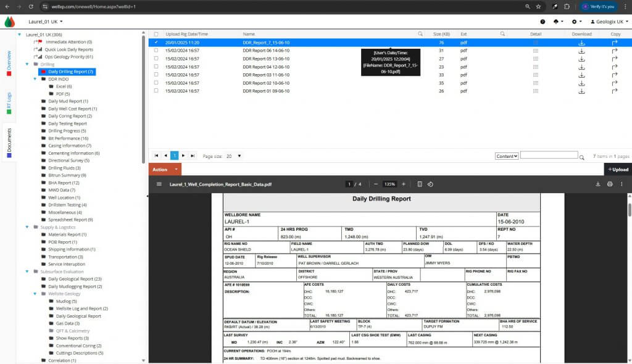
Task: Open the settings gear menu
Action: pos(576,22)
